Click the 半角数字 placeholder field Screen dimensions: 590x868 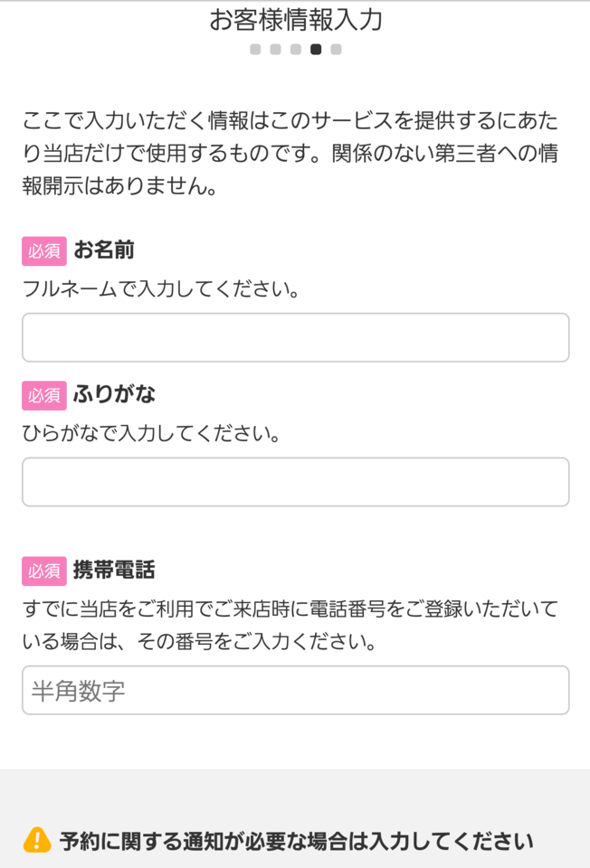click(x=295, y=690)
